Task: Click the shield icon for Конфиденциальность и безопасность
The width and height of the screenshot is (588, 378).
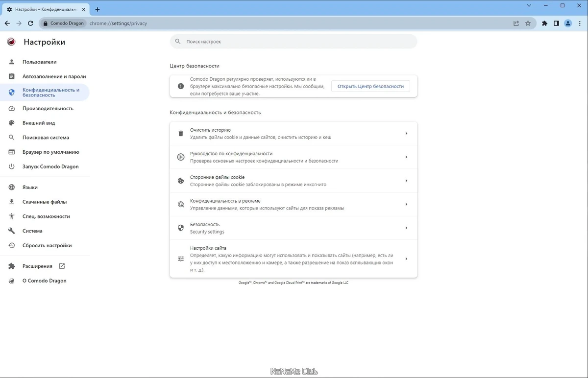Action: [x=12, y=93]
